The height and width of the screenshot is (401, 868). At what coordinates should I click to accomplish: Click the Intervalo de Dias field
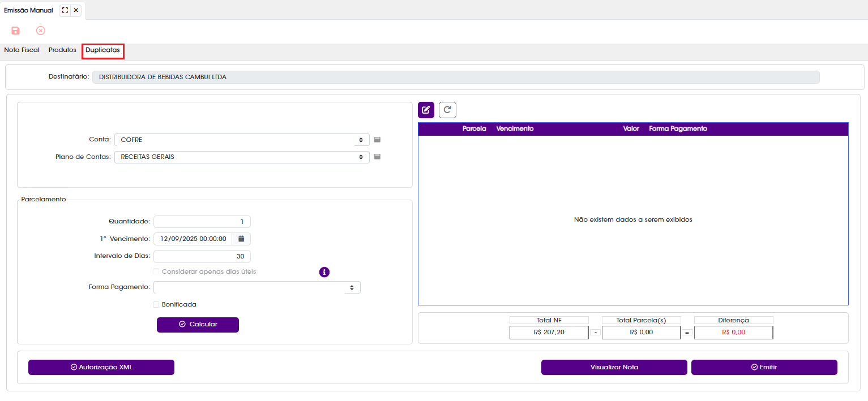[x=202, y=256]
